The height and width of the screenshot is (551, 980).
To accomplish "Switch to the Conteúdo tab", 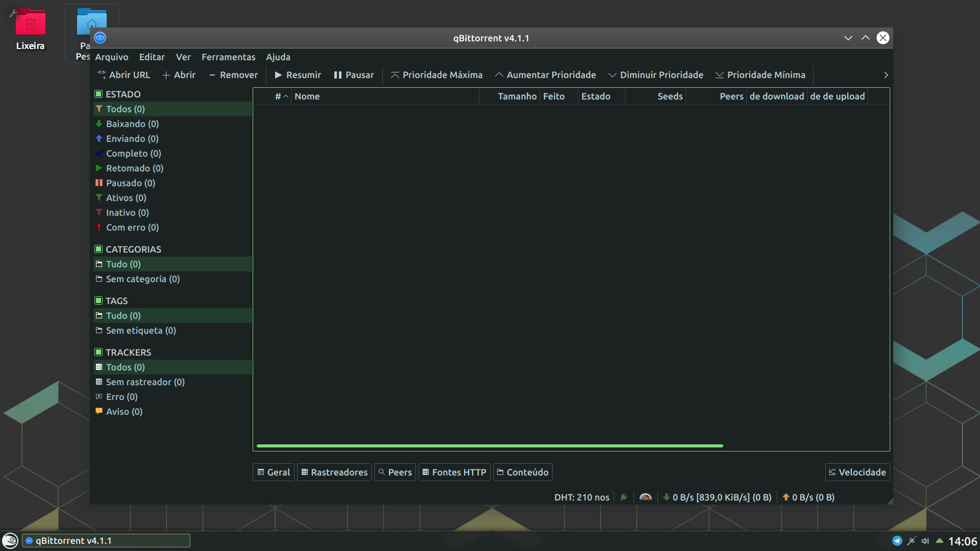I will pos(523,472).
